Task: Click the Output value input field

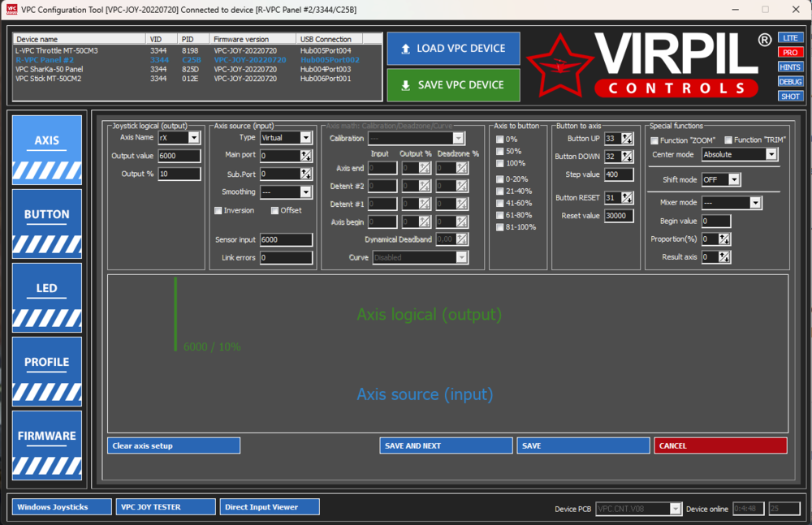Action: pos(179,156)
